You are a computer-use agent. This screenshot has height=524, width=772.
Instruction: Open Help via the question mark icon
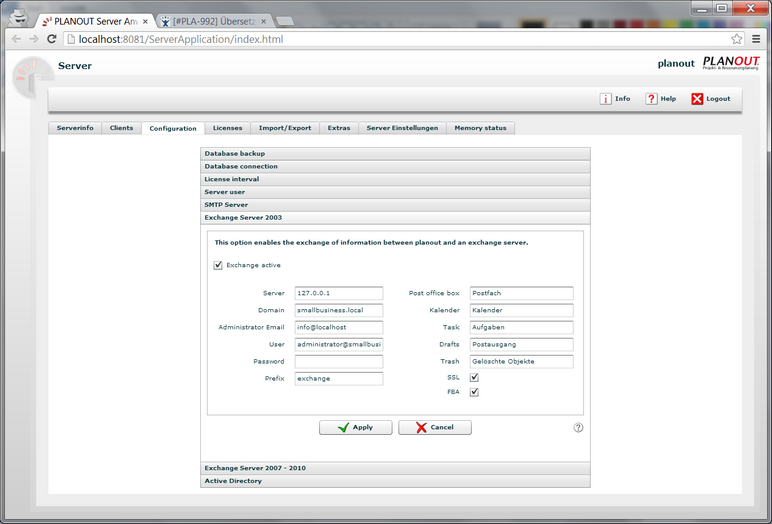(651, 99)
